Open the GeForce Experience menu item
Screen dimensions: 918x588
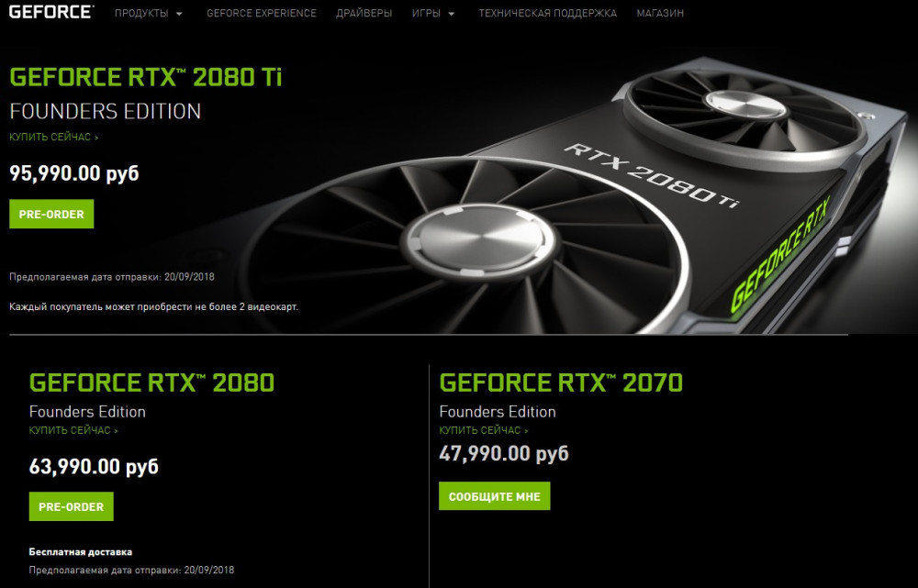click(x=262, y=13)
